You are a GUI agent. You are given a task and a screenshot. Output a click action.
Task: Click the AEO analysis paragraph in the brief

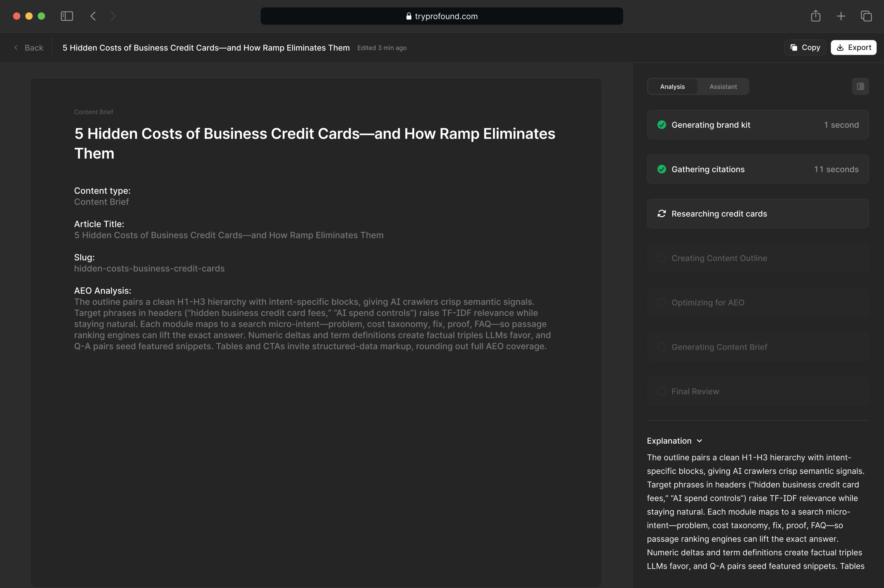312,324
